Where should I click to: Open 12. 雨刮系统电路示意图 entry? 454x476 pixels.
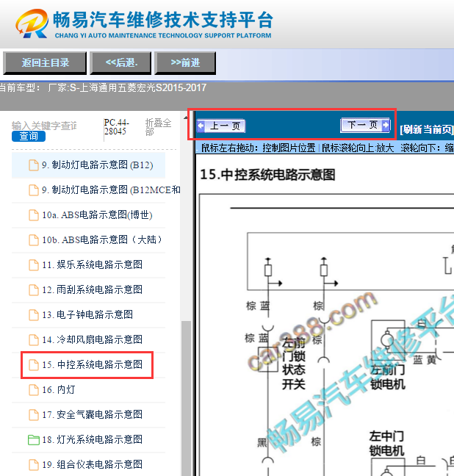93,289
